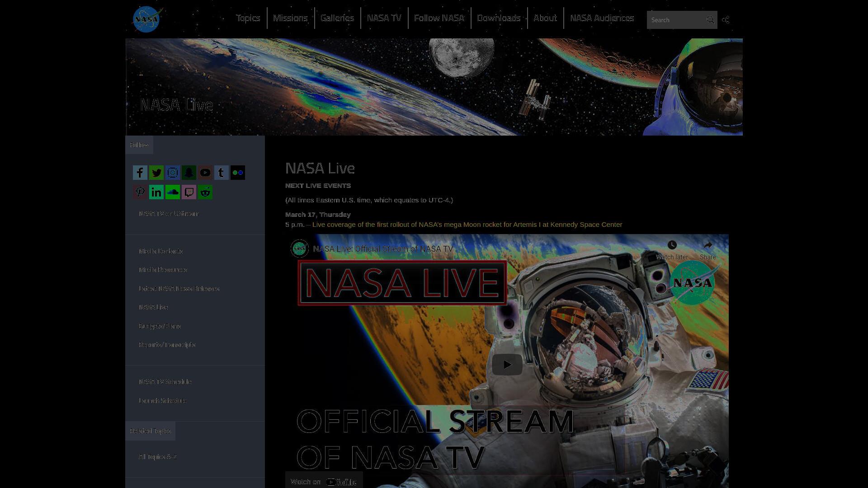Open Media Contacts link
This screenshot has height=488, width=868.
click(x=161, y=251)
